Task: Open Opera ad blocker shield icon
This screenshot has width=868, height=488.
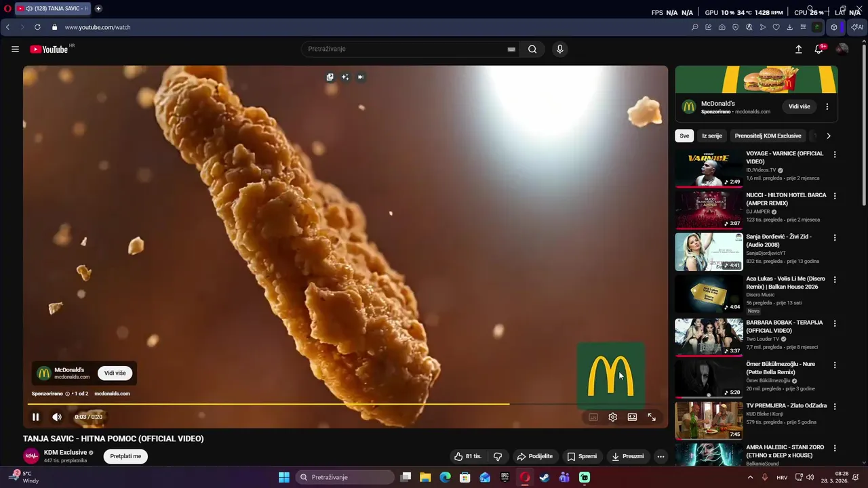Action: click(x=735, y=27)
